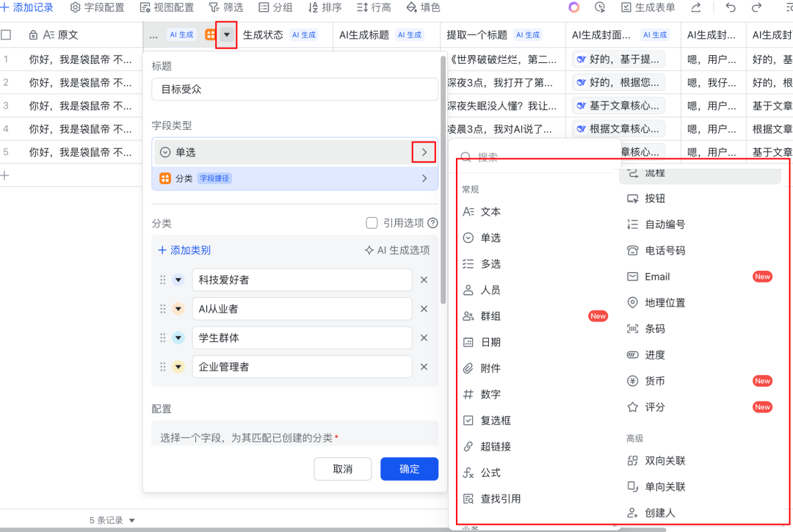Click the 确定 confirm button
The image size is (793, 532).
click(x=408, y=469)
